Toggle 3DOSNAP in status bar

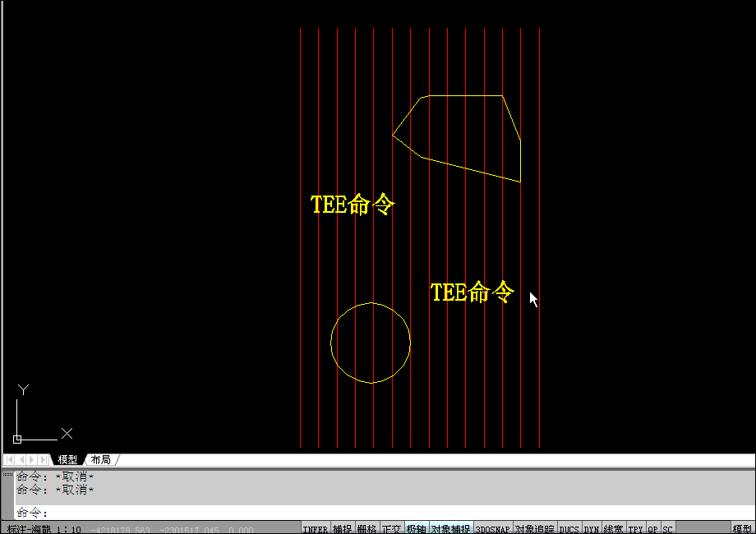coord(493,529)
